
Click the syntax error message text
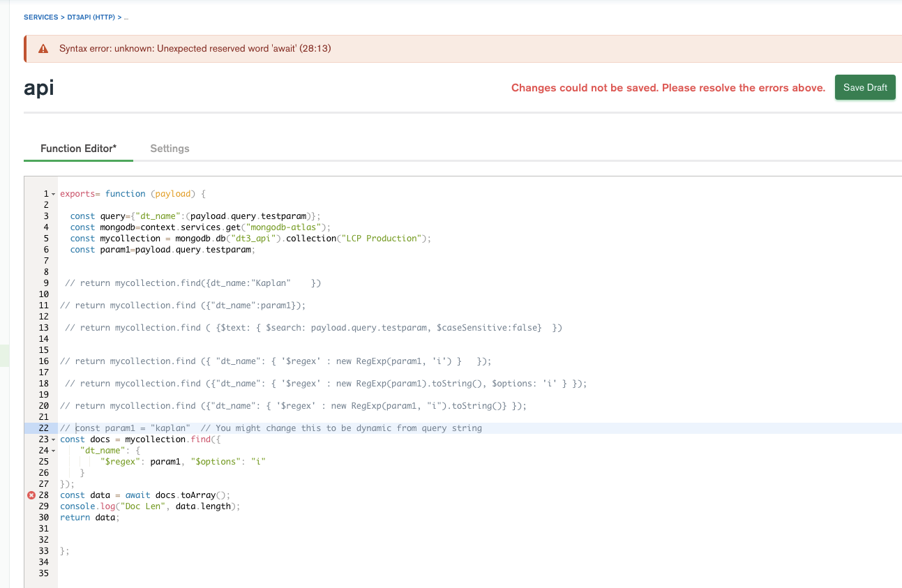(x=195, y=49)
